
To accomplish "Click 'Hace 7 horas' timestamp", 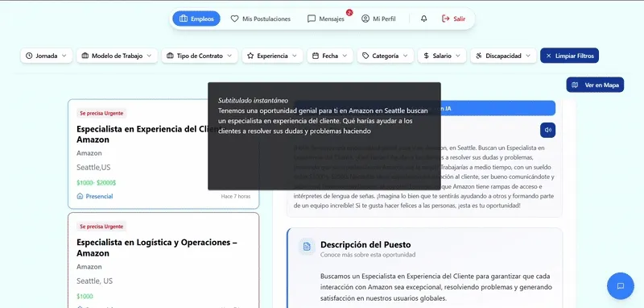I will [236, 196].
